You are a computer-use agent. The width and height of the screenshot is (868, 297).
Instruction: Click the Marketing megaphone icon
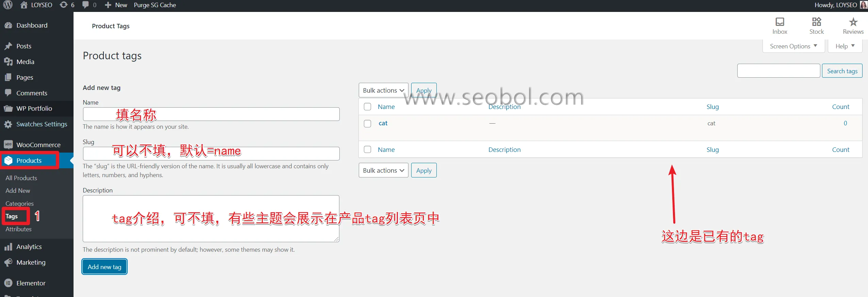(x=8, y=262)
